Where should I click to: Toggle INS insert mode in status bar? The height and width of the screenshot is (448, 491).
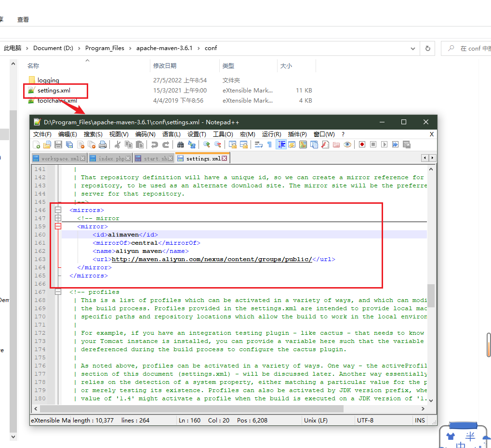coord(420,421)
